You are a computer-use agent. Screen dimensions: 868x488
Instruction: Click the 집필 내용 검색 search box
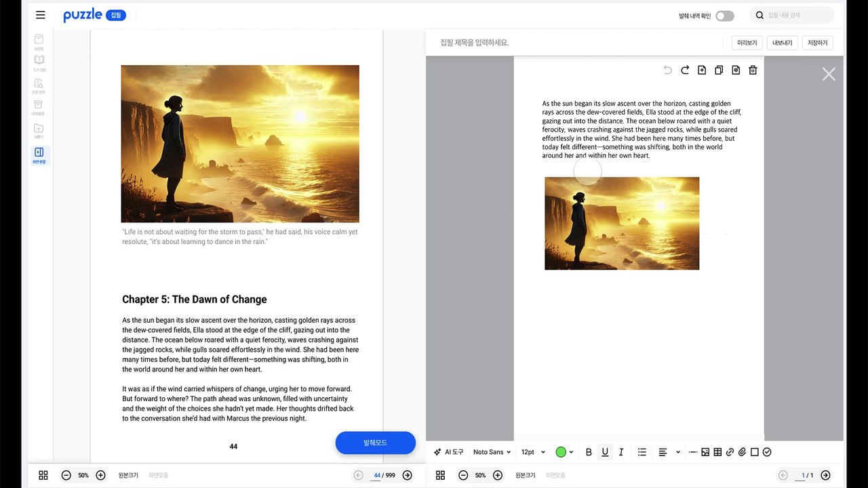click(792, 15)
